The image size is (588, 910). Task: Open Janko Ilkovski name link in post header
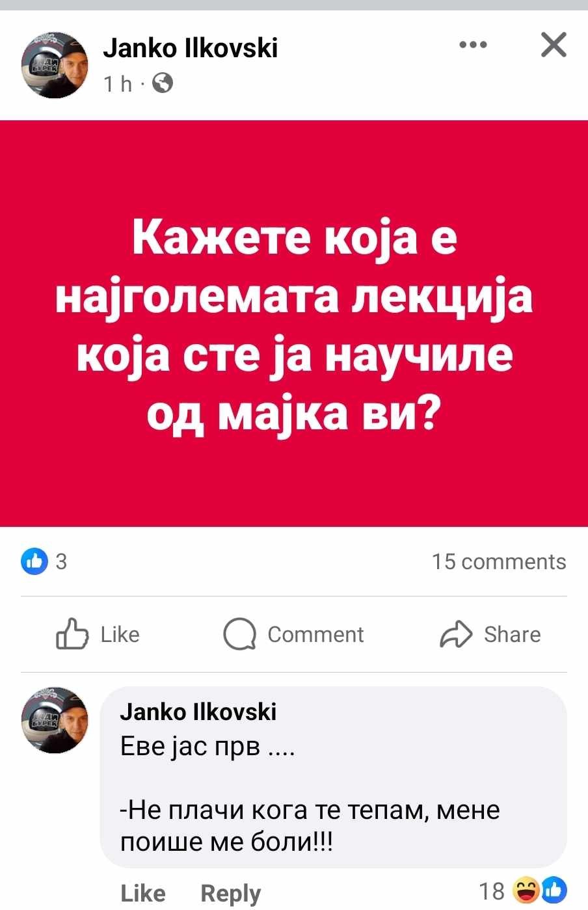[191, 47]
